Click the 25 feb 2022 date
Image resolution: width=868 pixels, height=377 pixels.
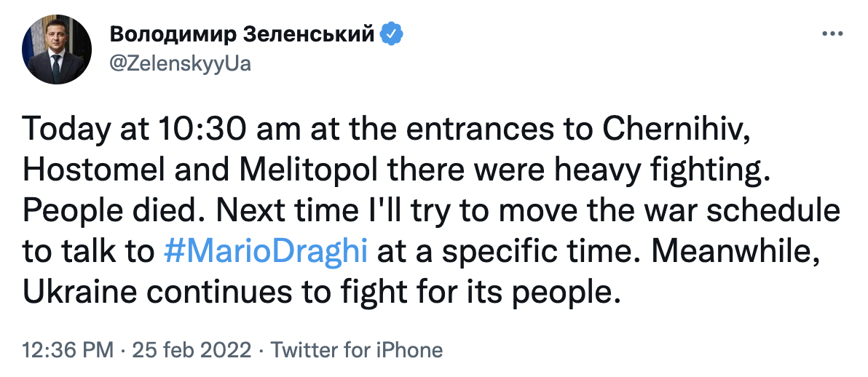[192, 350]
